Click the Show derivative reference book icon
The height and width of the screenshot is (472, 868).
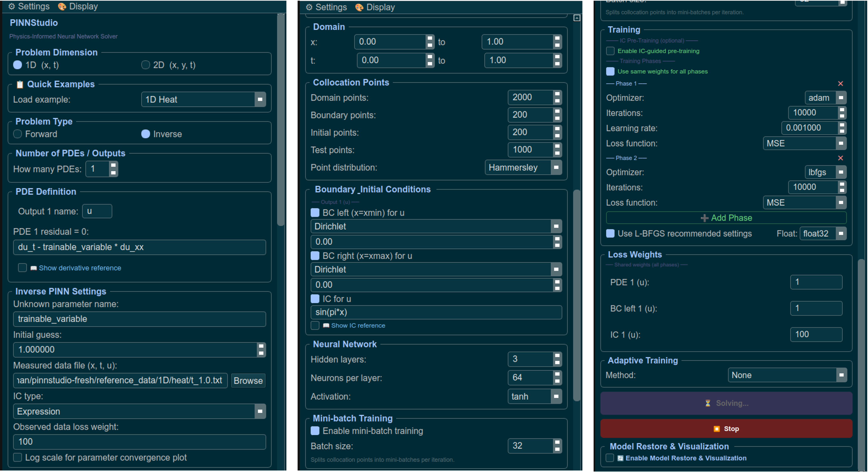click(x=33, y=268)
